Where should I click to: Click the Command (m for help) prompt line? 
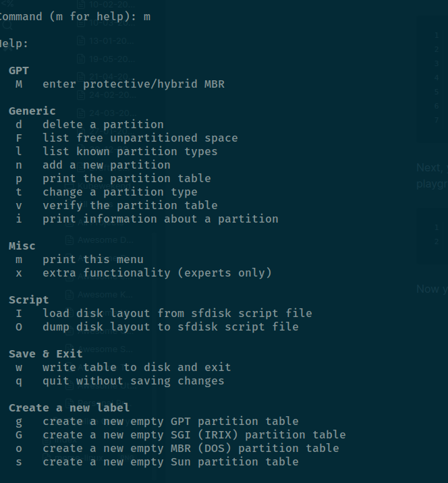coord(75,17)
